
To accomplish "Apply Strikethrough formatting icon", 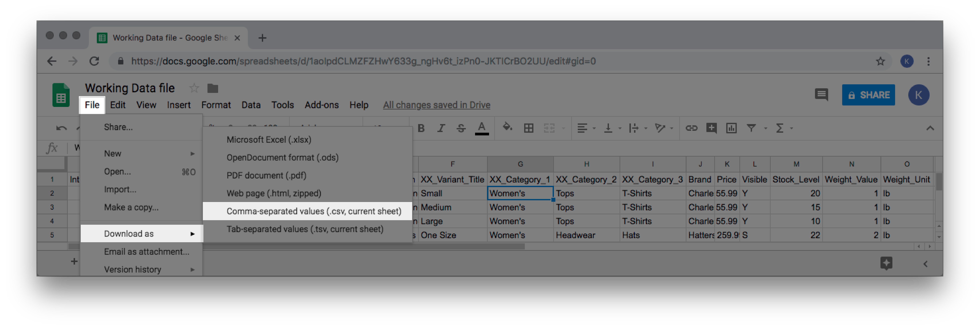I will coord(461,128).
